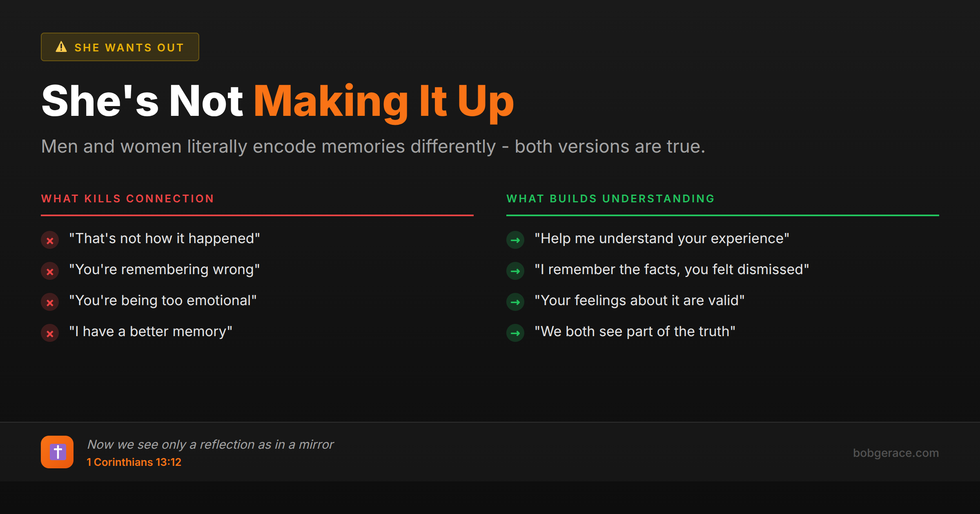Click the warning triangle icon in badge
Viewport: 980px width, 514px height.
point(61,47)
